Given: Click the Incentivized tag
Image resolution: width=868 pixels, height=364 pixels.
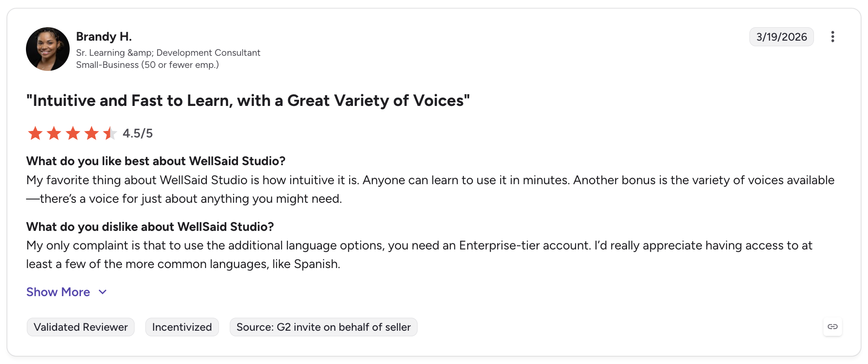Looking at the screenshot, I should (182, 327).
